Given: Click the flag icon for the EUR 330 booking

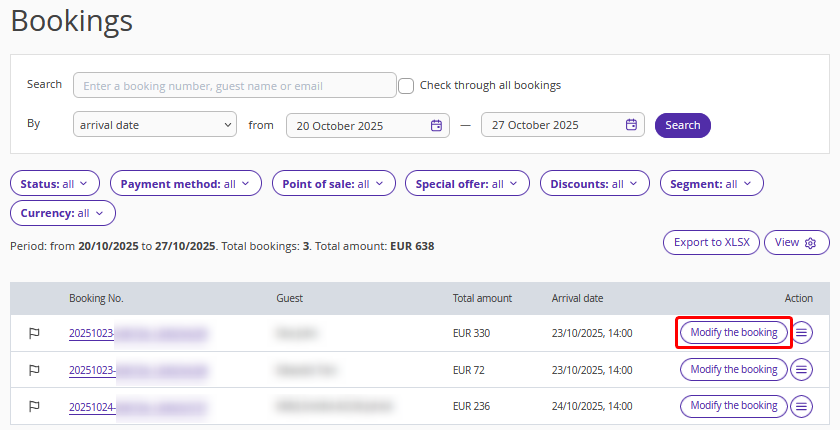Looking at the screenshot, I should pos(34,333).
